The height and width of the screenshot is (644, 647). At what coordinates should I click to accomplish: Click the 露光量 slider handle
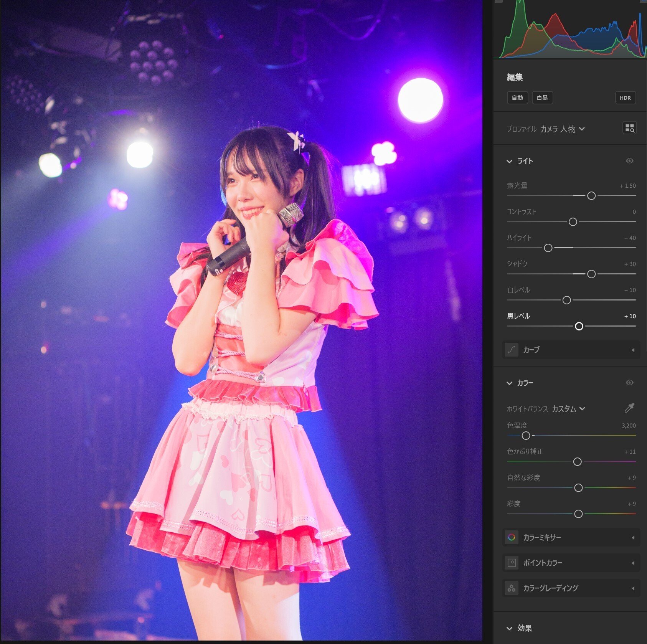tap(591, 196)
